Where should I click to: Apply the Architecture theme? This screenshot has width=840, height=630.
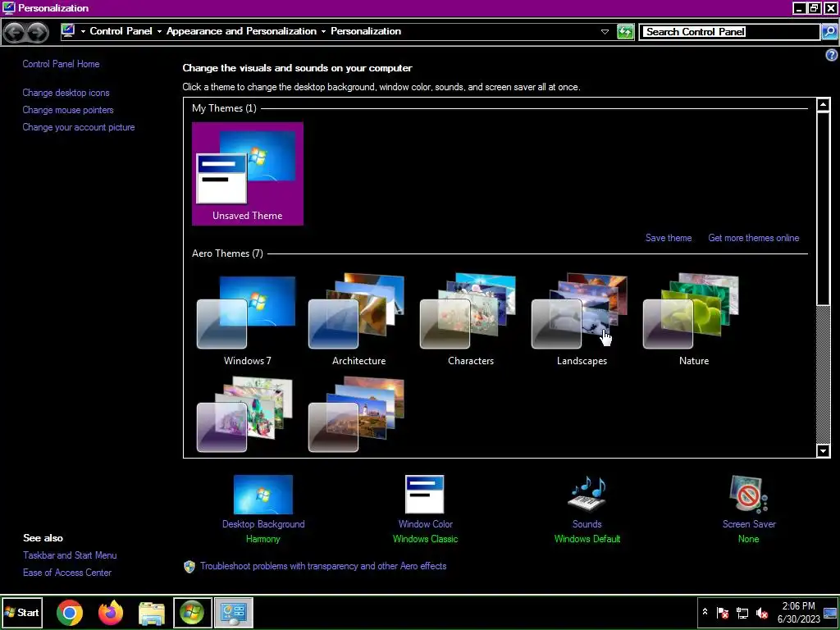point(358,320)
